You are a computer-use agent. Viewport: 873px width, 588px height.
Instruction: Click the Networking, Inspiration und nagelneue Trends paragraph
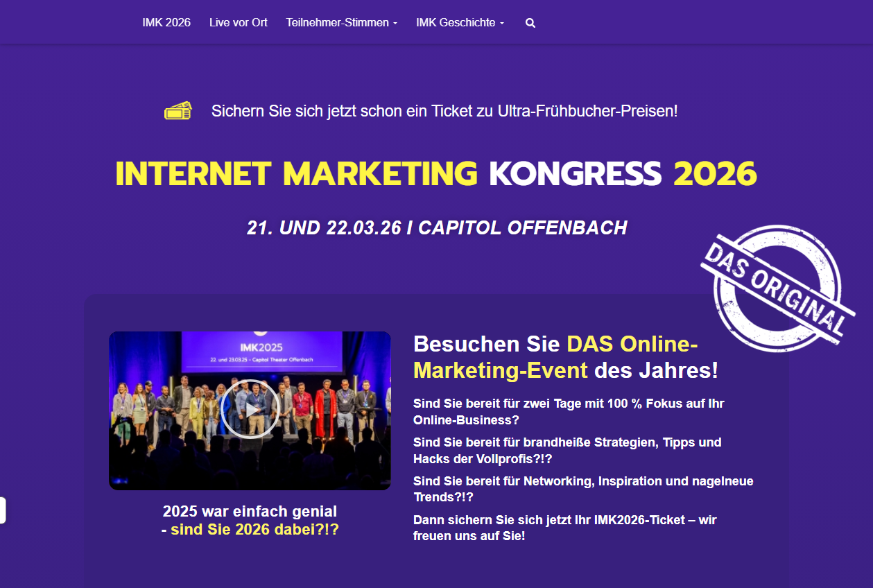click(x=583, y=489)
